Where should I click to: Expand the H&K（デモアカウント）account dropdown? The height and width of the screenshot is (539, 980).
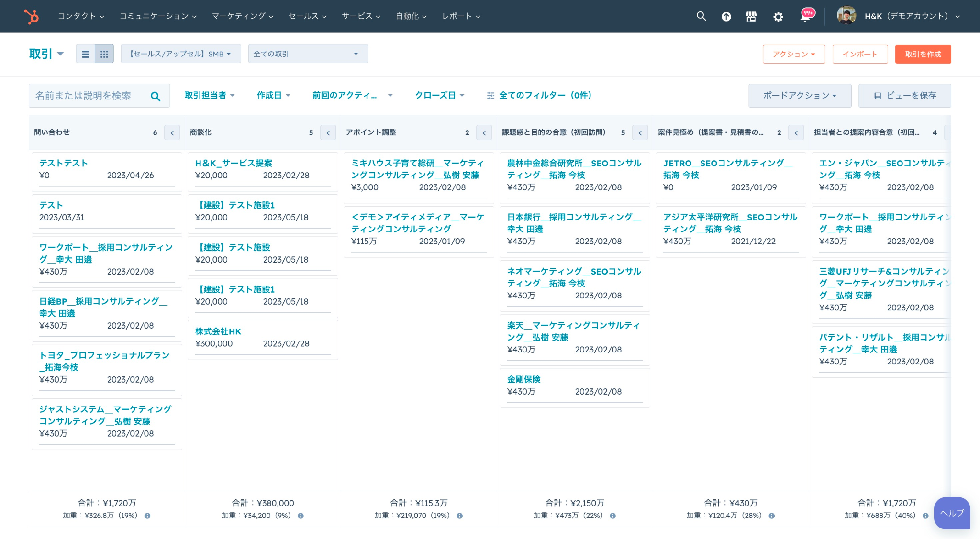point(912,16)
